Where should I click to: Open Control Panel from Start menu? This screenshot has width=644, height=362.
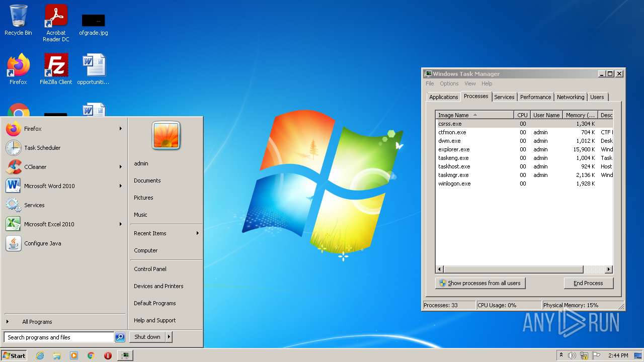(150, 269)
